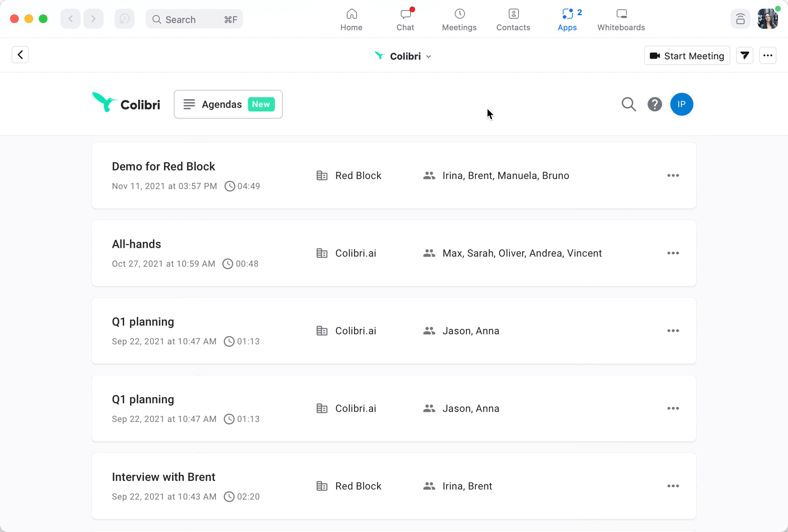Screen dimensions: 788x532
Task: Open the Whiteboards tab
Action: click(x=621, y=20)
